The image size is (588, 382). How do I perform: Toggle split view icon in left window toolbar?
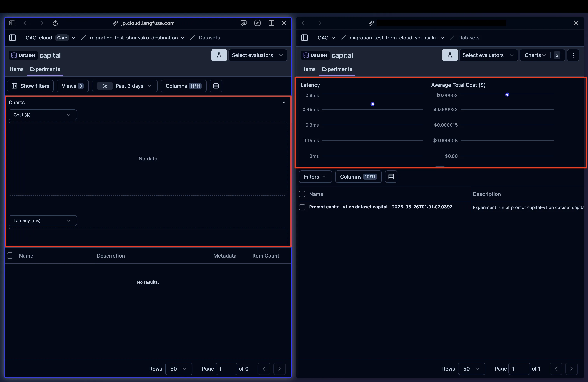click(x=271, y=23)
